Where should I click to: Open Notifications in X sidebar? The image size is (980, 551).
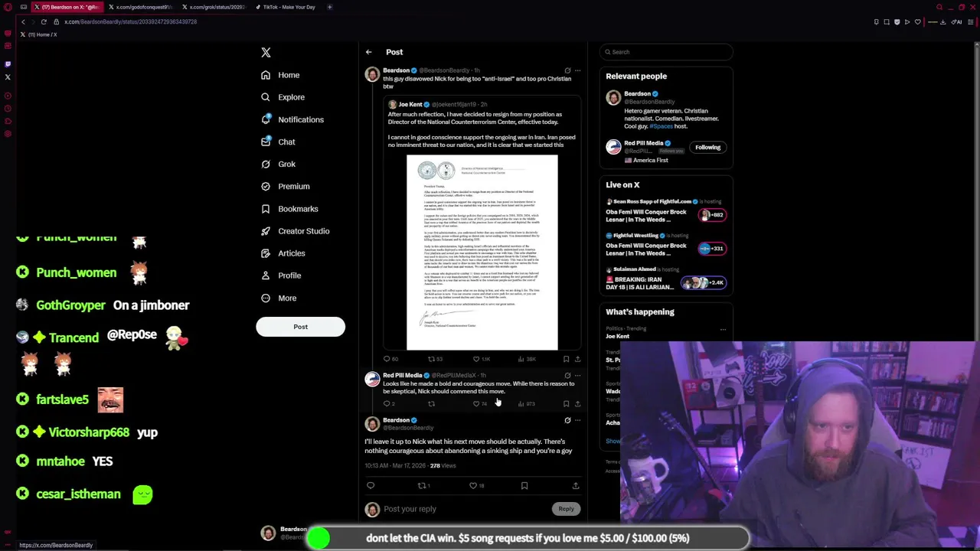pos(292,119)
